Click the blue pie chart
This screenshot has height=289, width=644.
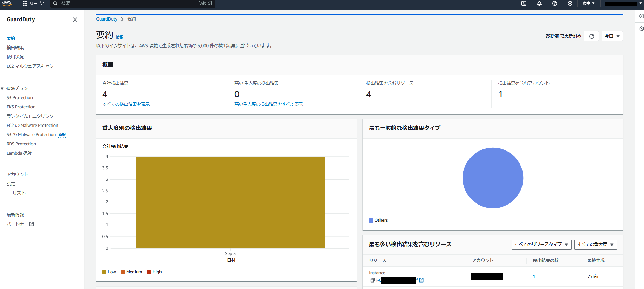click(493, 178)
